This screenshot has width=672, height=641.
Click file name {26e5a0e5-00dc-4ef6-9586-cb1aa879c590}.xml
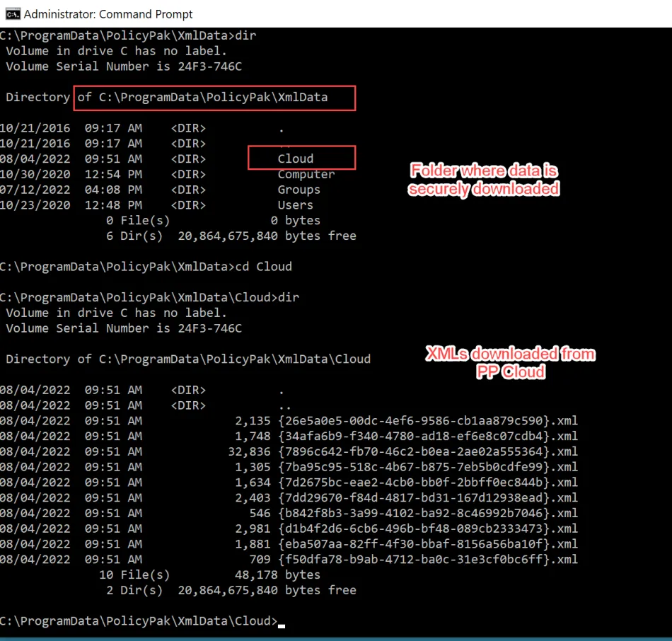click(x=428, y=421)
